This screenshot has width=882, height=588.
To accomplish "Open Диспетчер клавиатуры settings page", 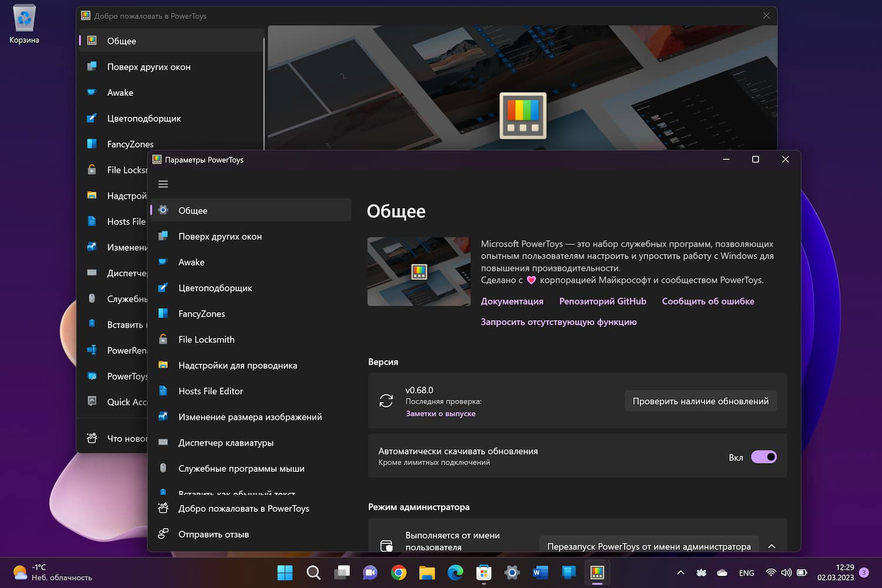I will (x=251, y=443).
